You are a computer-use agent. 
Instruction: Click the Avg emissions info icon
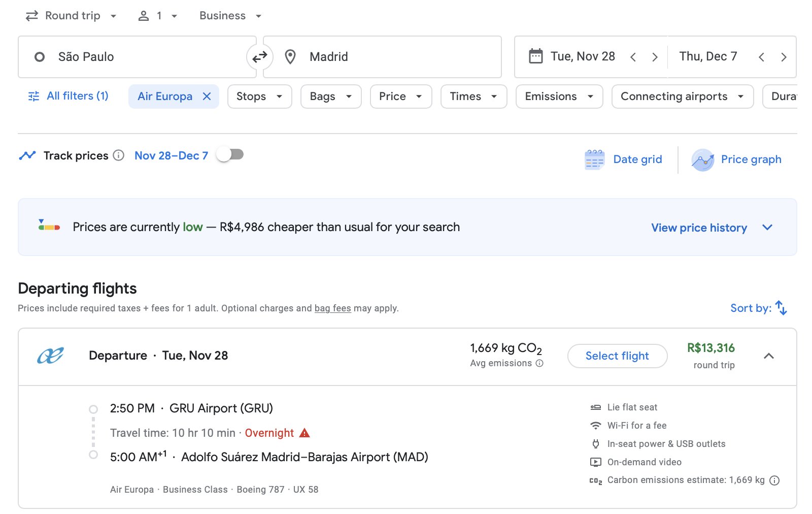tap(539, 363)
